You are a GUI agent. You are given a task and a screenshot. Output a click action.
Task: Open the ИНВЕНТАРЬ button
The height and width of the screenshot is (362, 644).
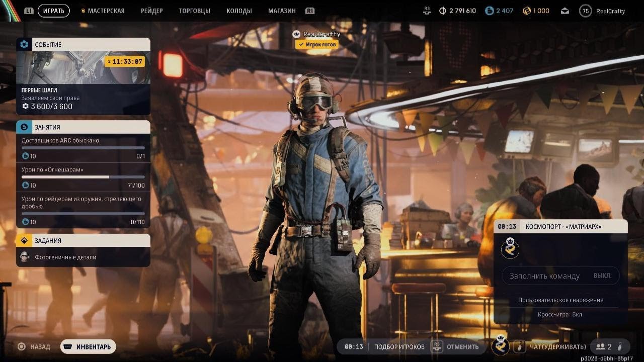tap(88, 347)
